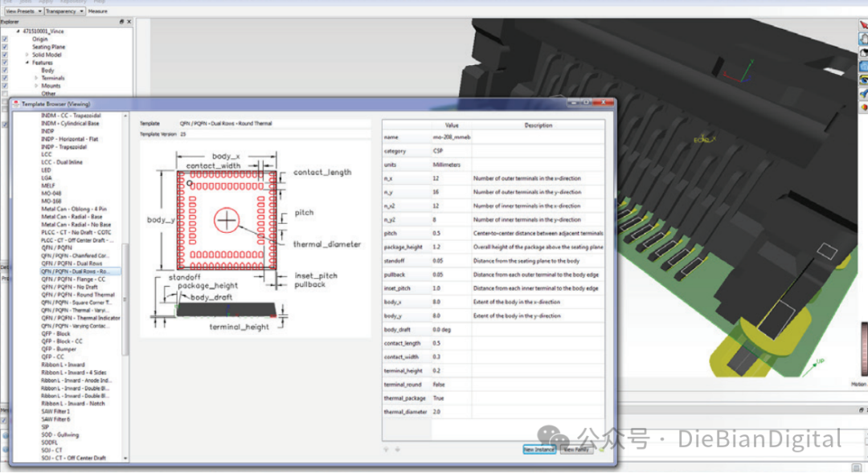Select the red arrow pointer tool
868x473 pixels.
coord(863,25)
